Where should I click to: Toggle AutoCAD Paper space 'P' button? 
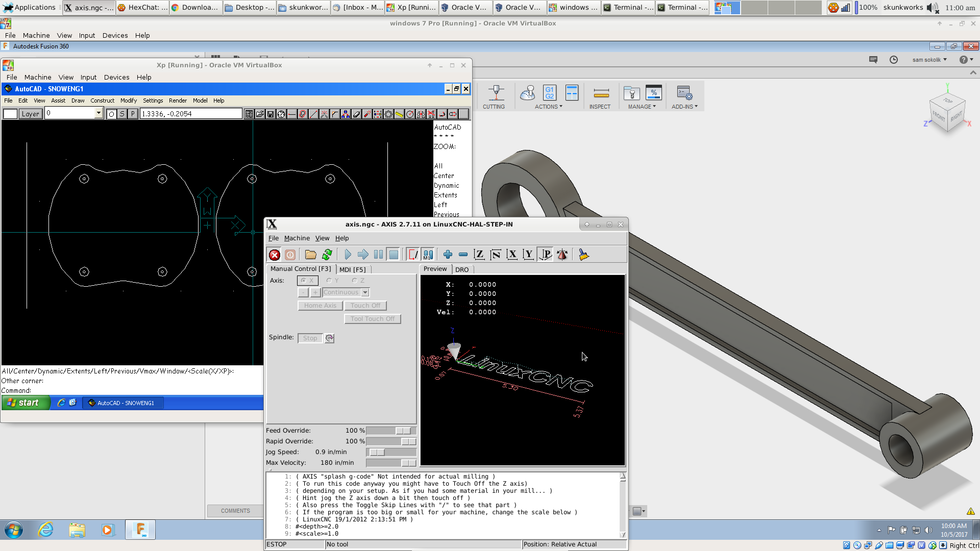[133, 114]
